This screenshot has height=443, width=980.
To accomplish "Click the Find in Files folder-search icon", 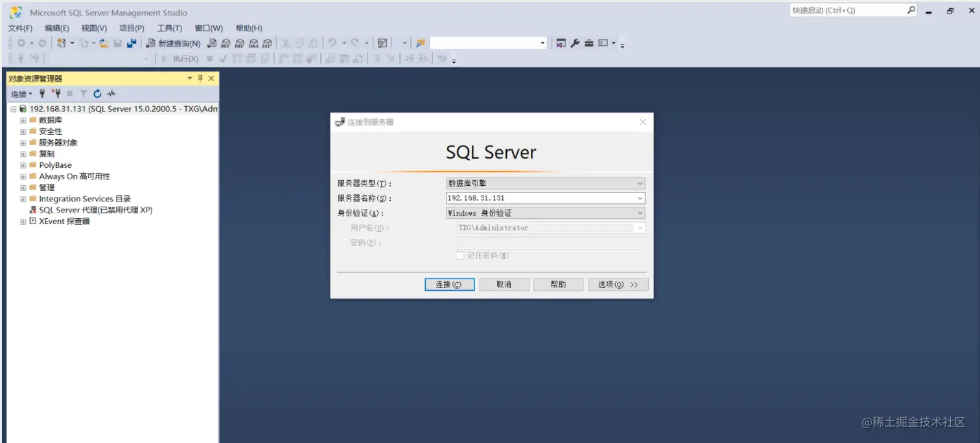I will pos(421,43).
